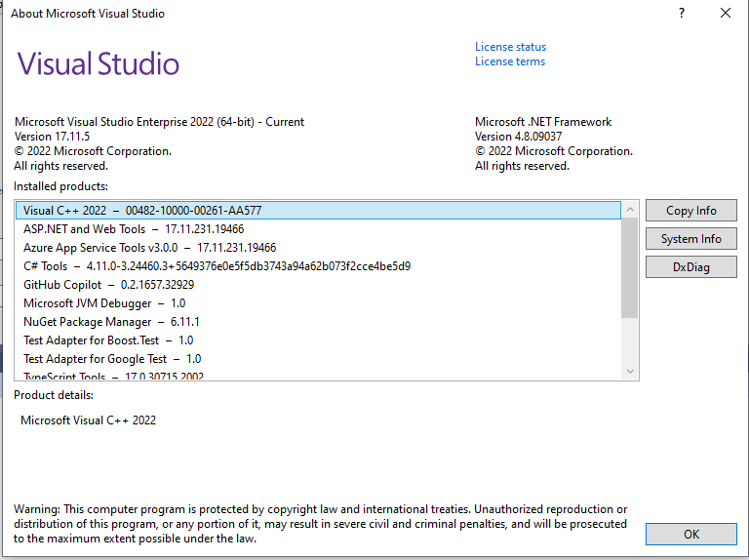Image resolution: width=749 pixels, height=560 pixels.
Task: Select GitHub Copilot in installed products
Action: [x=318, y=285]
